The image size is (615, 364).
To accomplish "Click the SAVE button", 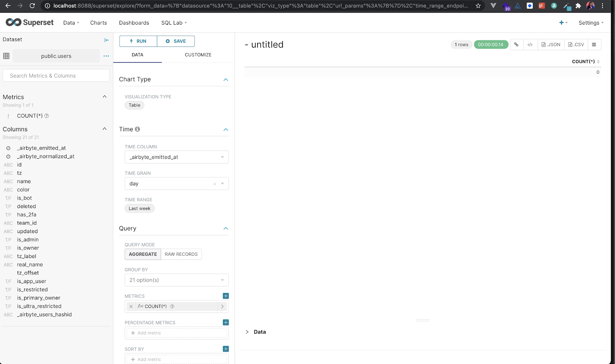I will pyautogui.click(x=176, y=41).
